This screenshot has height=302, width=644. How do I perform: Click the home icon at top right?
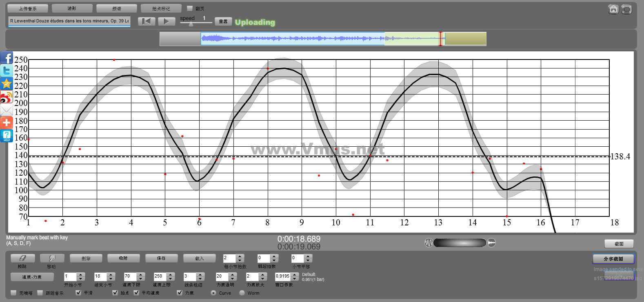coord(613,9)
